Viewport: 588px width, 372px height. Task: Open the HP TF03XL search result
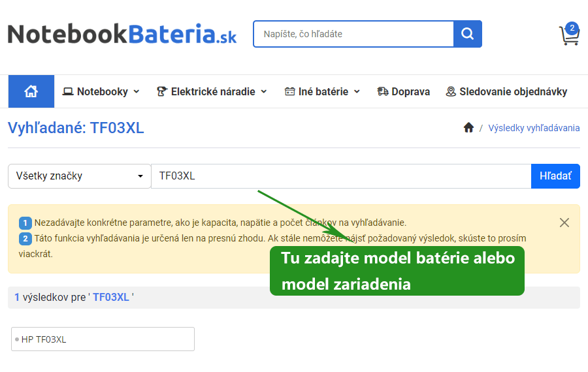pyautogui.click(x=103, y=339)
